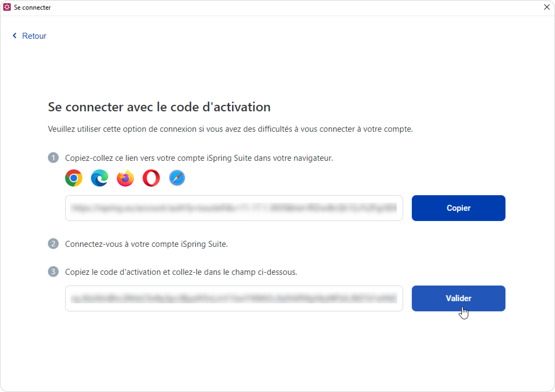Click the step 1 number badge
Image resolution: width=555 pixels, height=392 pixels.
[53, 158]
